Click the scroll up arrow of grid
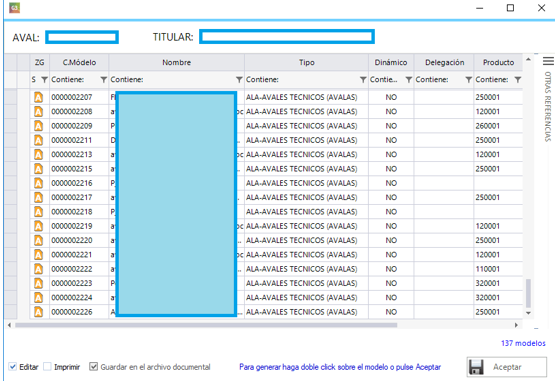 pos(528,59)
